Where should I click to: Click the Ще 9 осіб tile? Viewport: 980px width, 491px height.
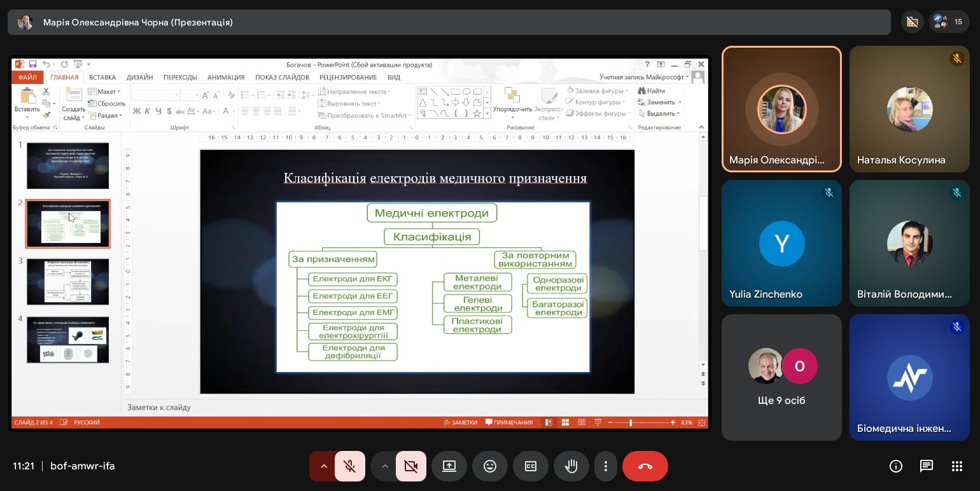(x=781, y=377)
